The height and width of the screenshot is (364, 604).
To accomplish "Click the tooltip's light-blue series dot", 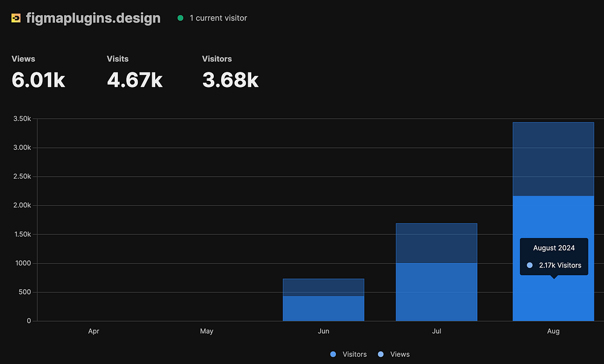I will tap(530, 265).
